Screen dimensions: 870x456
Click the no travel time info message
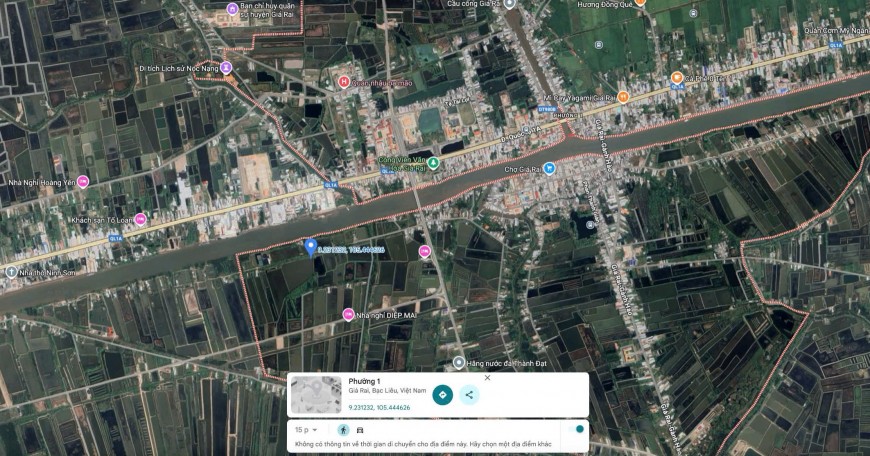click(x=423, y=444)
